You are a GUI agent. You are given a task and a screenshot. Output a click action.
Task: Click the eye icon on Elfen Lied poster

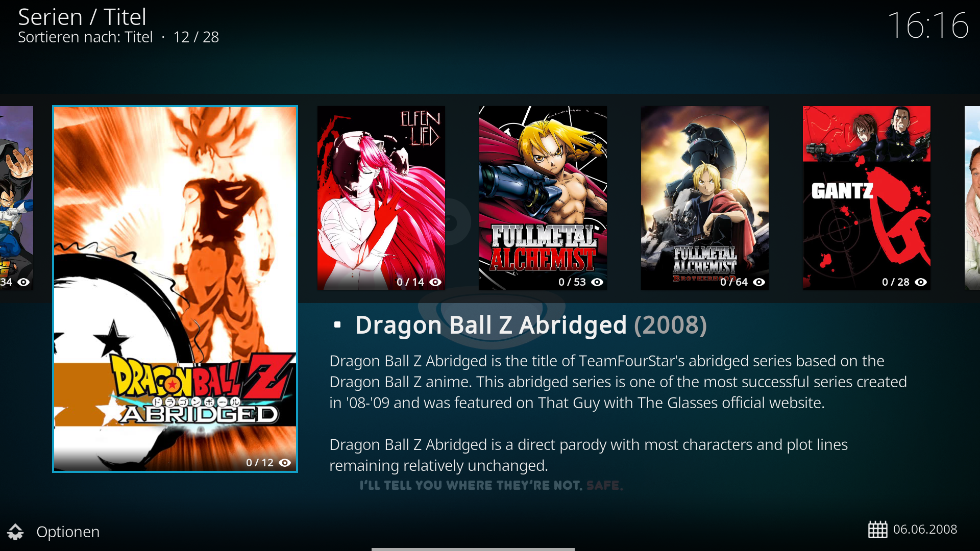tap(435, 282)
